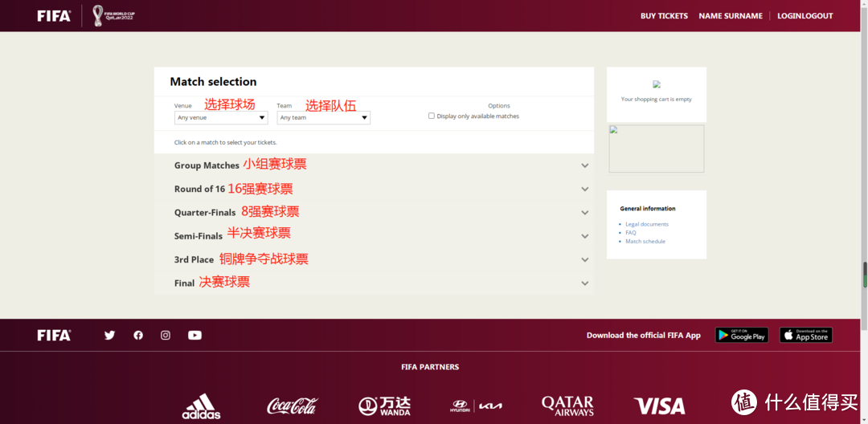
Task: Click the Google Play store badge
Action: pyautogui.click(x=741, y=335)
